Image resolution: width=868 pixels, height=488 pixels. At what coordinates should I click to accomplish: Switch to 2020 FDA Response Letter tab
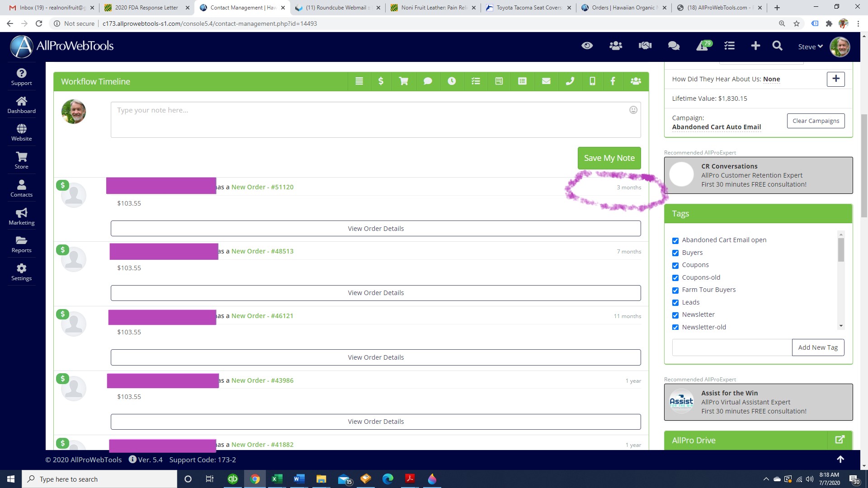146,8
